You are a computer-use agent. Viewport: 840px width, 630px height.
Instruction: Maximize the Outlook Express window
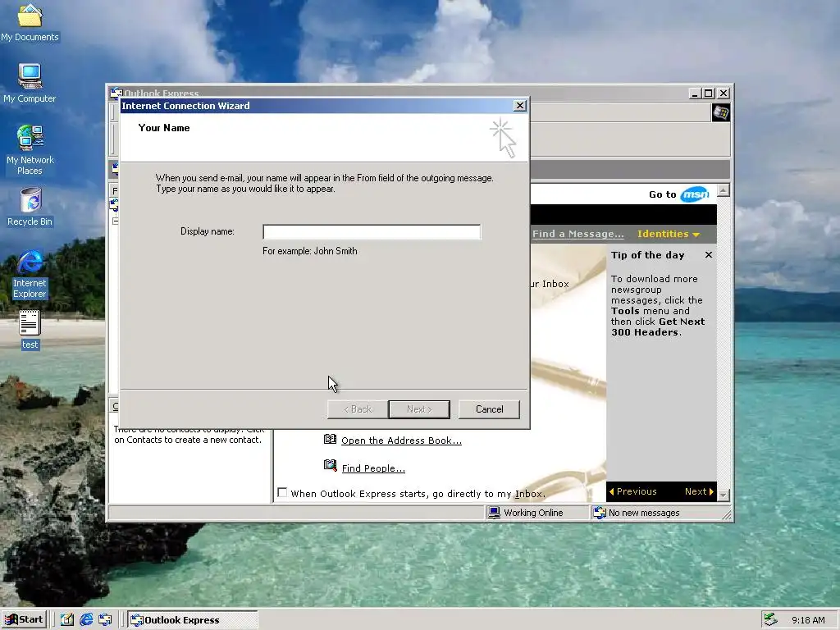[x=709, y=94]
